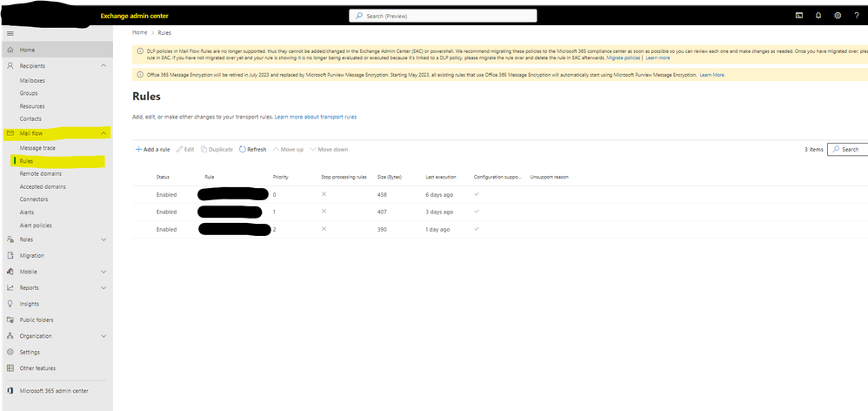Open Resources under Recipients
Viewport: 868px width, 411px height.
(x=32, y=105)
